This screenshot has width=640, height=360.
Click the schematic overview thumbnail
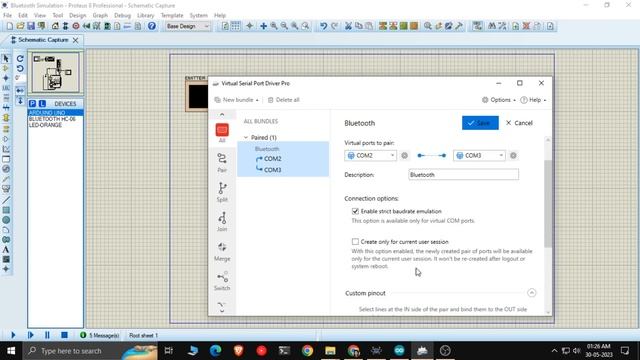click(56, 73)
